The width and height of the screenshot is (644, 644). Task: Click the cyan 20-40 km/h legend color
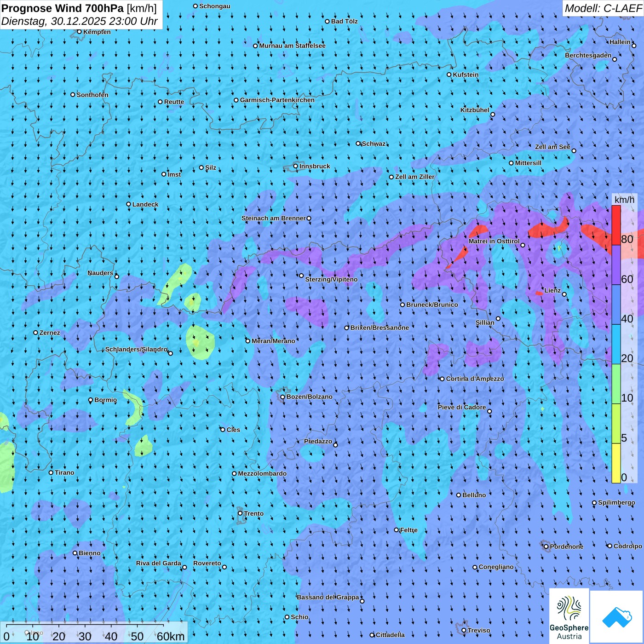coord(616,345)
